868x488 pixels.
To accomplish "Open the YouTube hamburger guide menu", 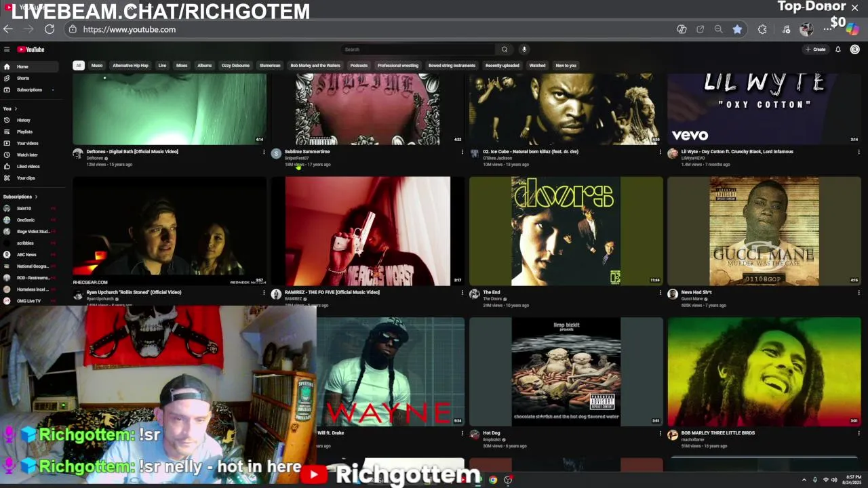I will point(7,49).
